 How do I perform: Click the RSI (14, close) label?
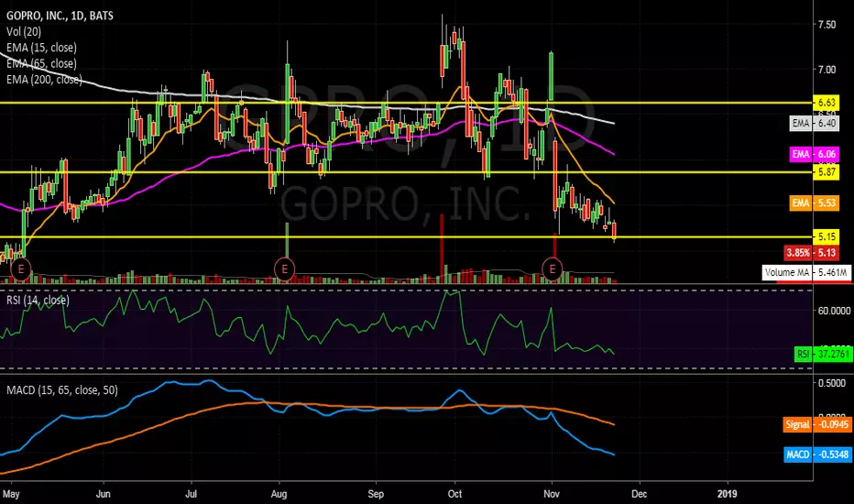point(38,301)
